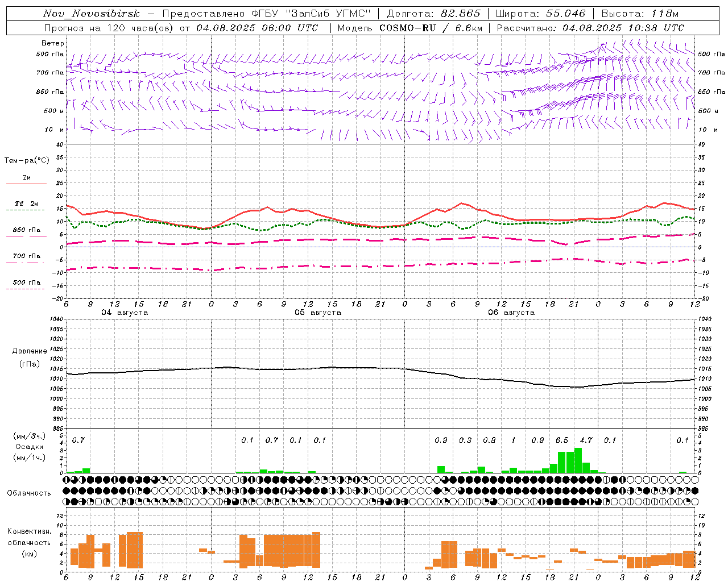Select the "06 августа" date label
This screenshot has height=582, width=728.
(511, 313)
